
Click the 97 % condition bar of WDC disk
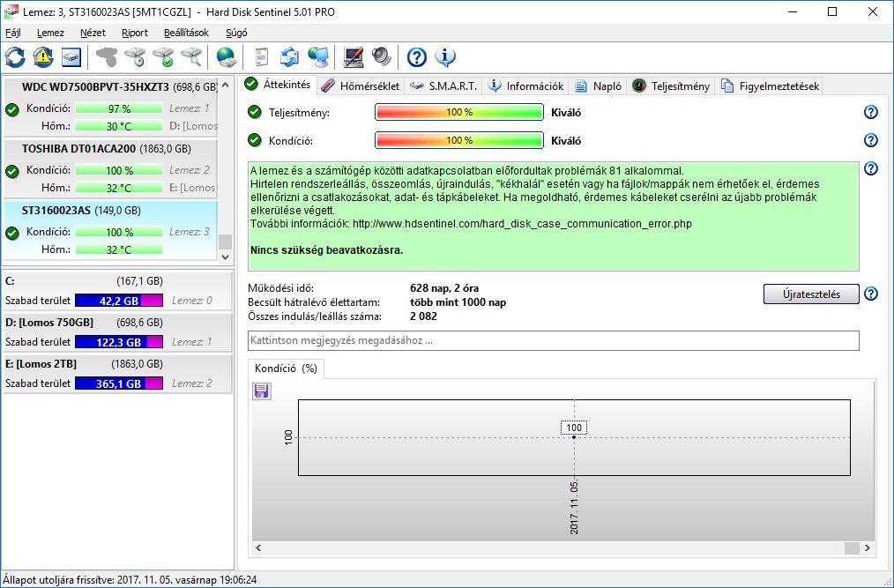[x=119, y=108]
